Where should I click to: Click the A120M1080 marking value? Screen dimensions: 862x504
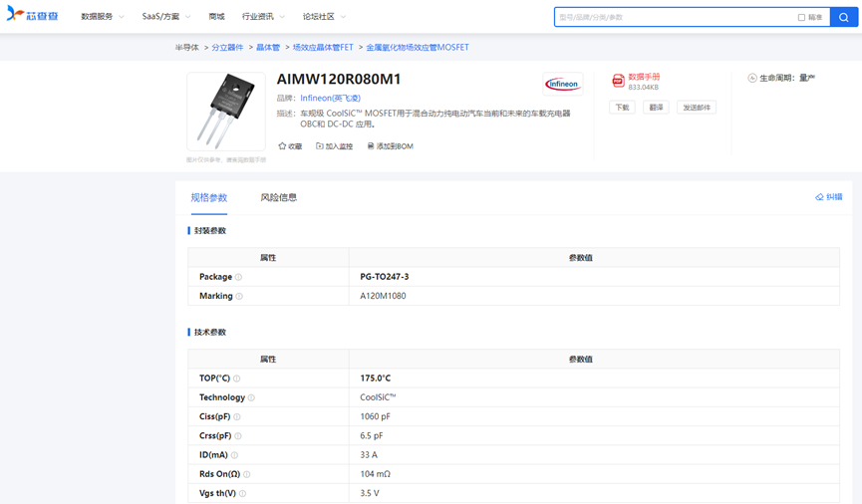point(384,296)
